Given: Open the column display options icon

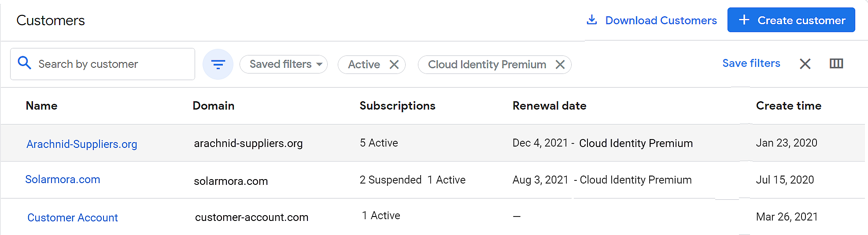Looking at the screenshot, I should click(x=836, y=64).
